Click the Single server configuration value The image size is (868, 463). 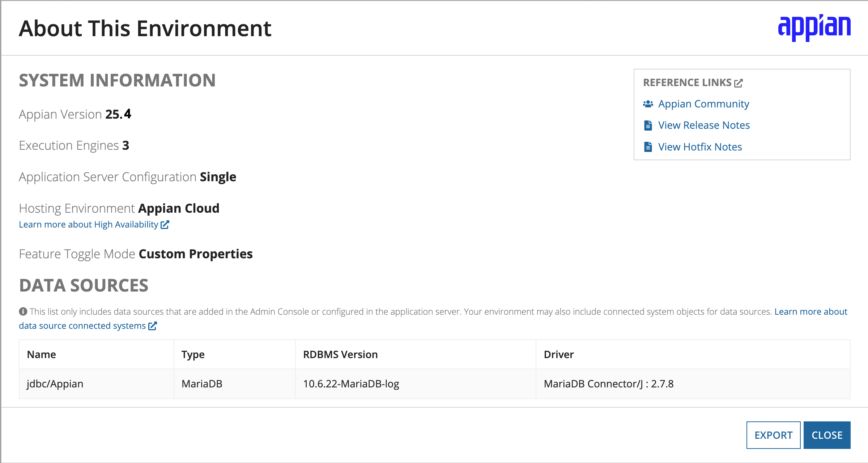(x=218, y=177)
